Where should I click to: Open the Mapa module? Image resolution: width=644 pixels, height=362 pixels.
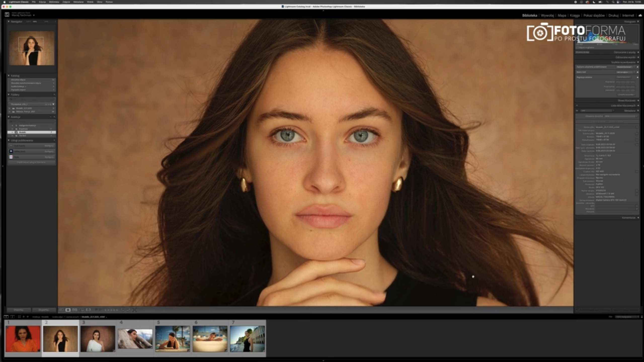coord(562,16)
